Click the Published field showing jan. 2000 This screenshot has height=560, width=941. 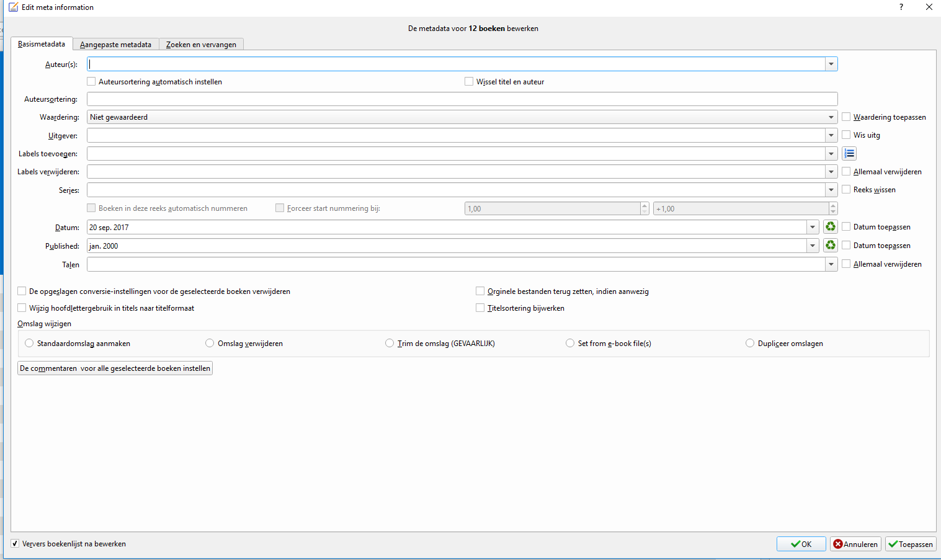(x=447, y=246)
